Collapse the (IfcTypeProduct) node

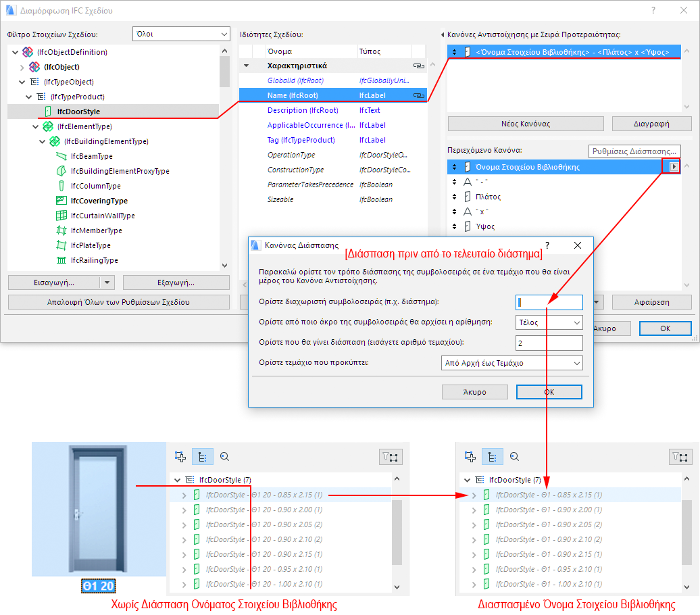click(28, 97)
